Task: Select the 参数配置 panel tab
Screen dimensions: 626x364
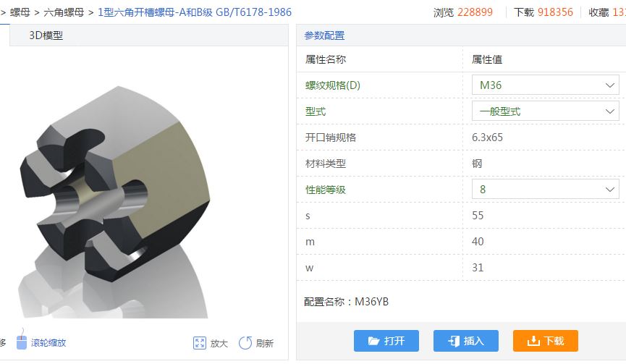Action: click(x=324, y=35)
